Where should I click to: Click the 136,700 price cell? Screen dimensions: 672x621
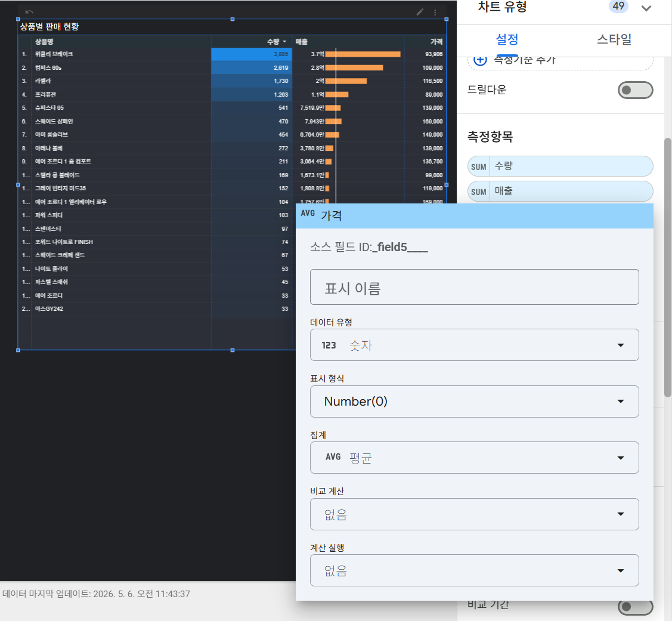click(432, 161)
